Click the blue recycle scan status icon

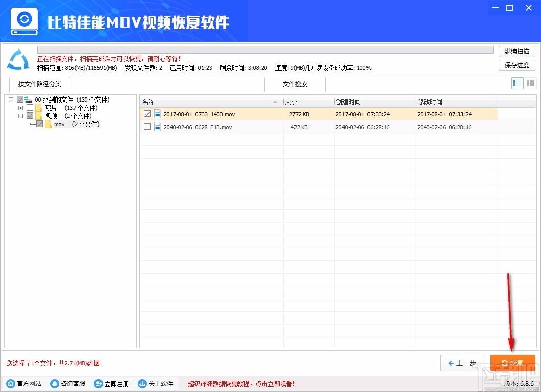click(19, 59)
